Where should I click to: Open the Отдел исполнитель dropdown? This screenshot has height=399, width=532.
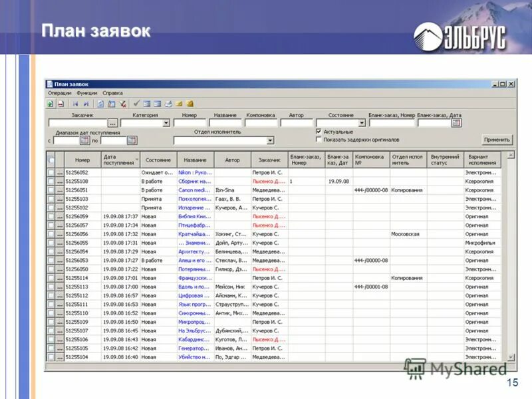(270, 140)
